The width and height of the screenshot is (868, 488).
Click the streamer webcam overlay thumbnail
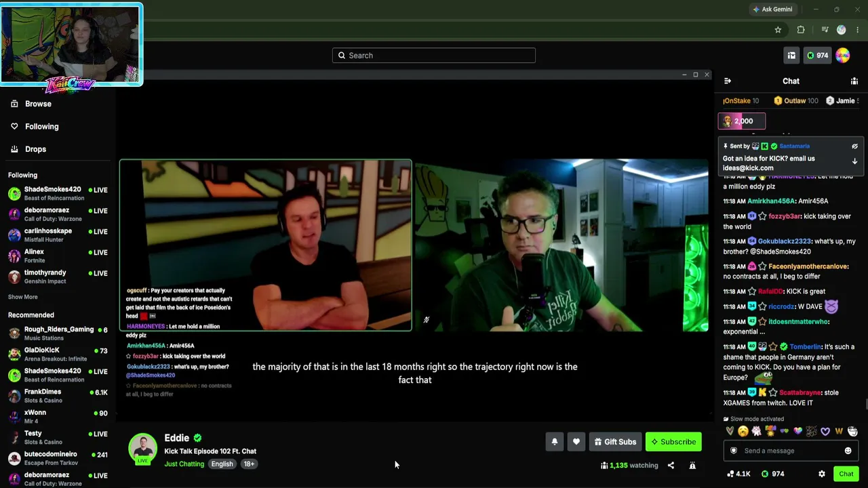[71, 45]
